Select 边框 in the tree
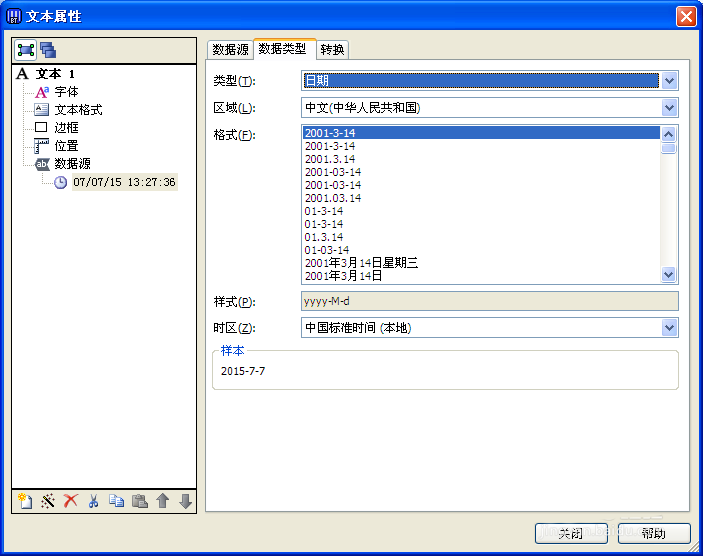The width and height of the screenshot is (703, 556). [x=66, y=128]
